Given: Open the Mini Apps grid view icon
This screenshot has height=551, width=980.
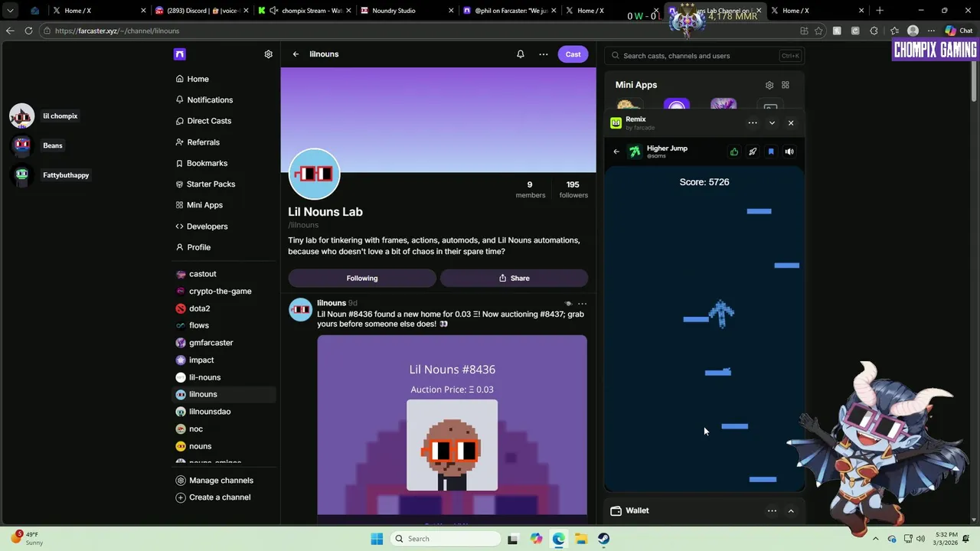Looking at the screenshot, I should [786, 85].
